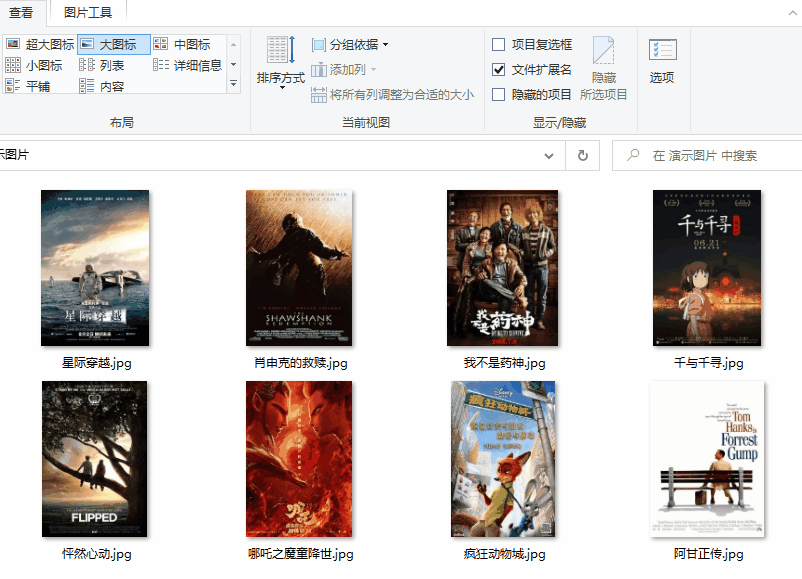This screenshot has height=579, width=802.
Task: Select 大图标 large icons layout
Action: [x=114, y=44]
